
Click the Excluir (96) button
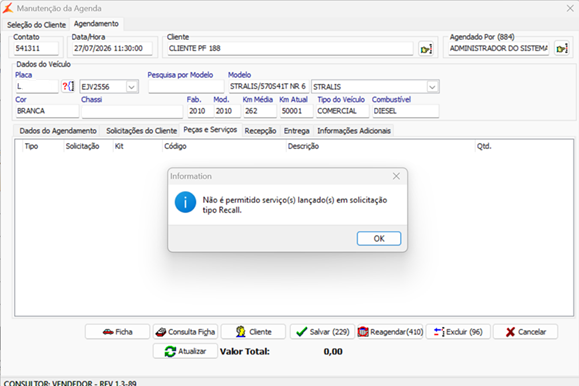458,332
